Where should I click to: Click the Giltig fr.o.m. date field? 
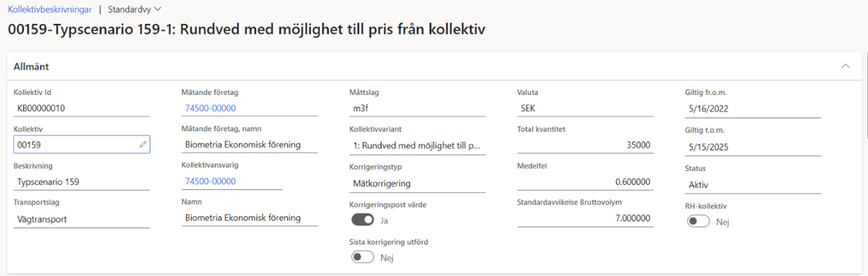(x=753, y=109)
